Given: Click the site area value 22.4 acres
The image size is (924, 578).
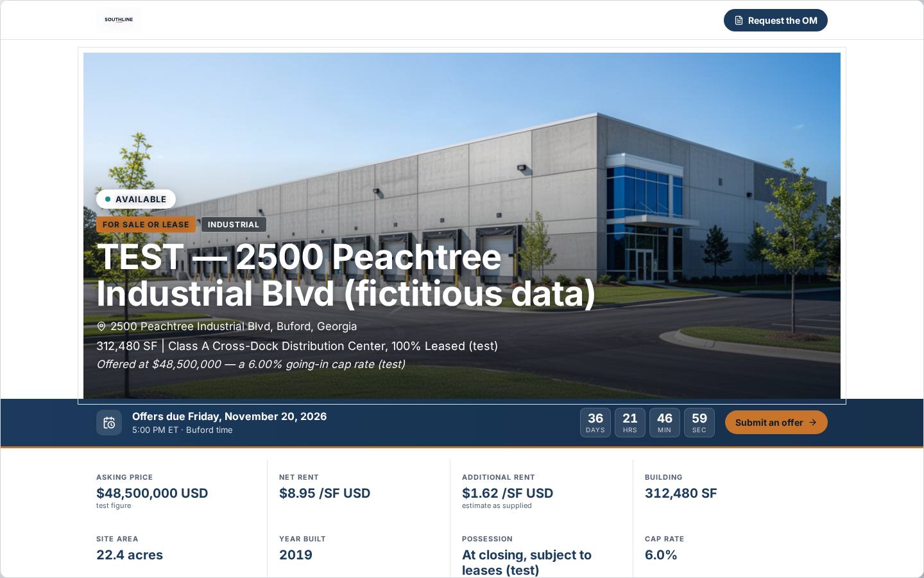Looking at the screenshot, I should tap(130, 555).
